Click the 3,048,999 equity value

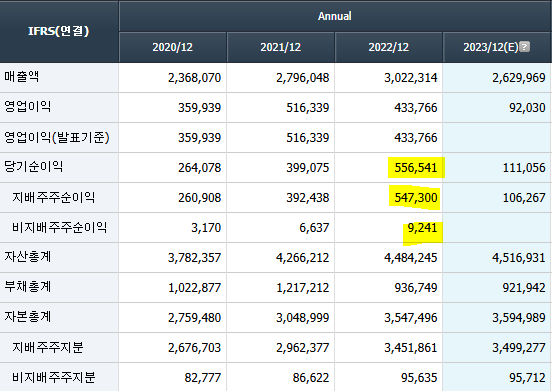coord(302,318)
